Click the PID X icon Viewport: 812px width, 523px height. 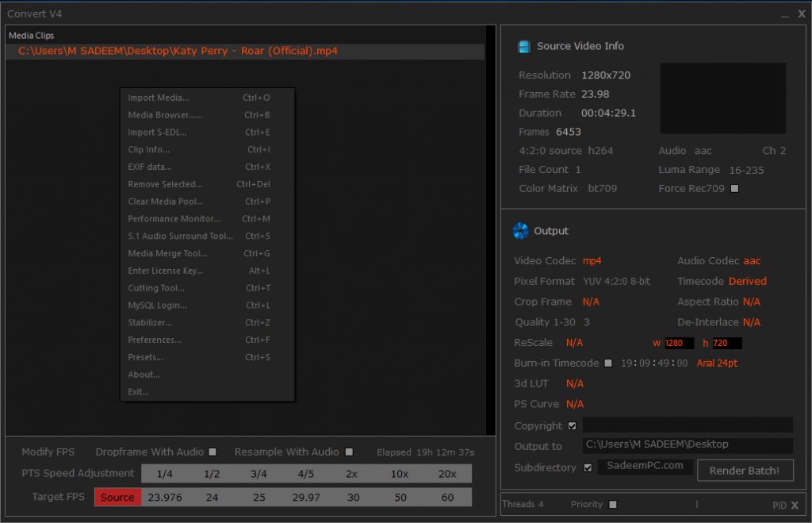(x=795, y=505)
